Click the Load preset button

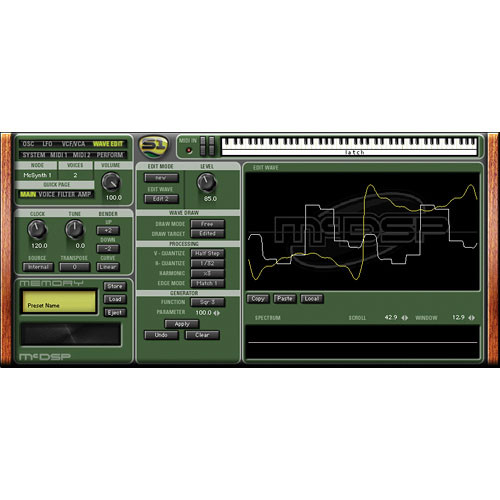[x=115, y=299]
